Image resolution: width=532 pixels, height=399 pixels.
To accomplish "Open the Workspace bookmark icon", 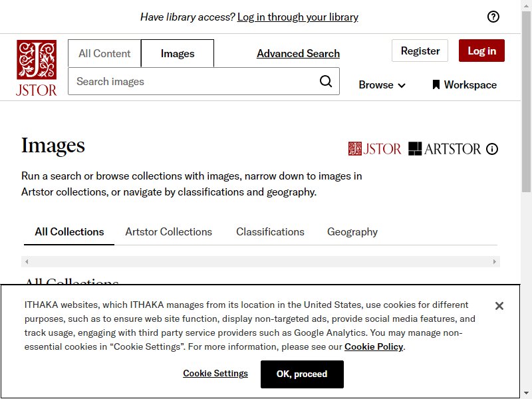I will click(x=436, y=85).
